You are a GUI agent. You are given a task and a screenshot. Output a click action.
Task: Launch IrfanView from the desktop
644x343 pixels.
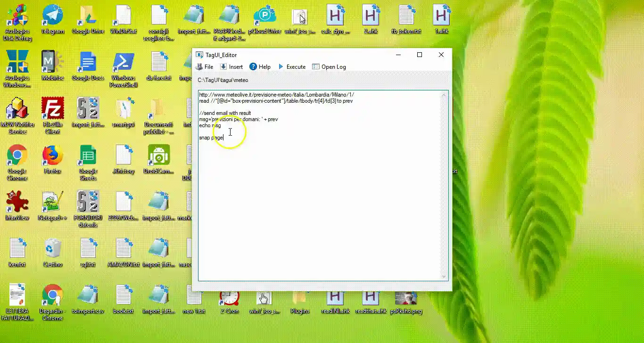(17, 200)
